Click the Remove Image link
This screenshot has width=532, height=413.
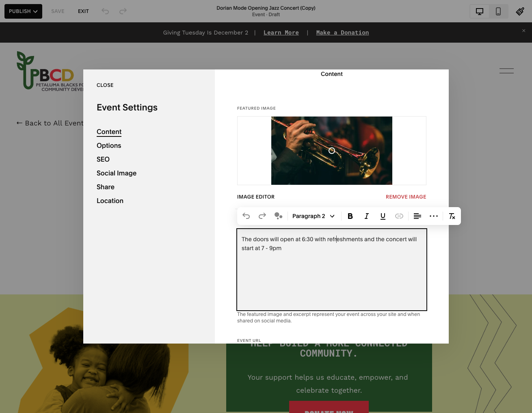pyautogui.click(x=406, y=197)
